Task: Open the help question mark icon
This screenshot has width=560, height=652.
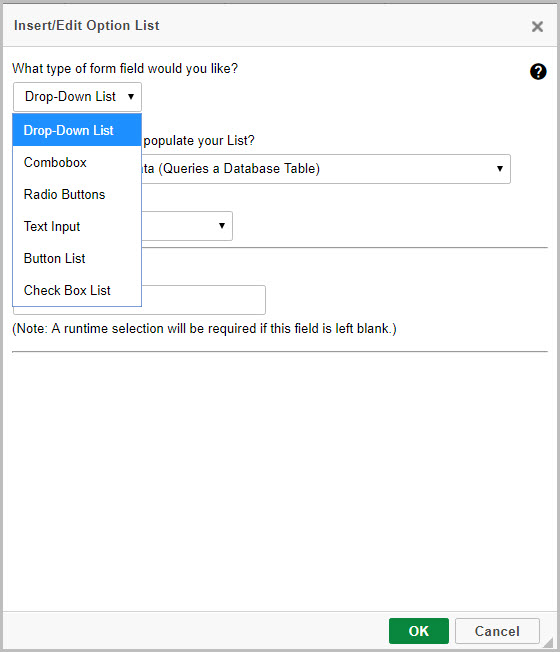Action: click(538, 72)
